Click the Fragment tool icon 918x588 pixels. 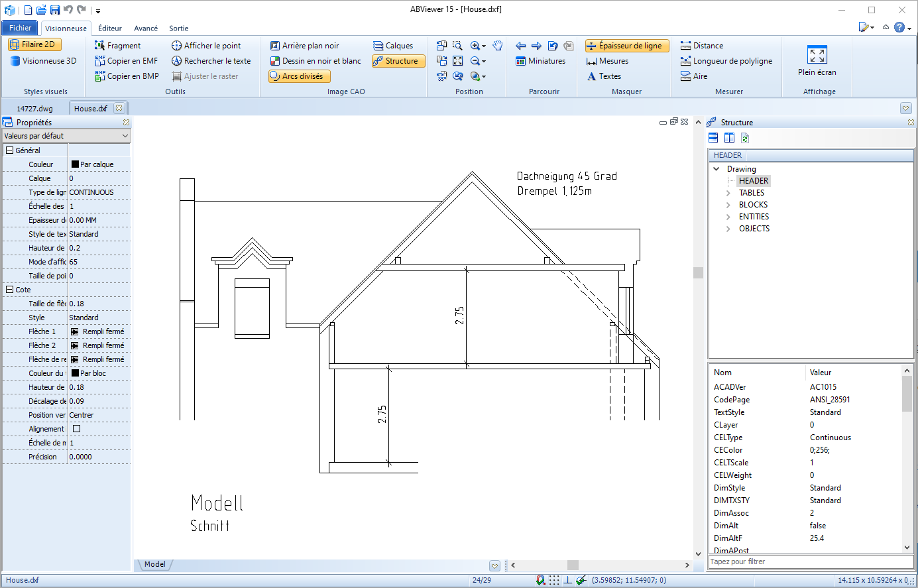click(x=100, y=46)
